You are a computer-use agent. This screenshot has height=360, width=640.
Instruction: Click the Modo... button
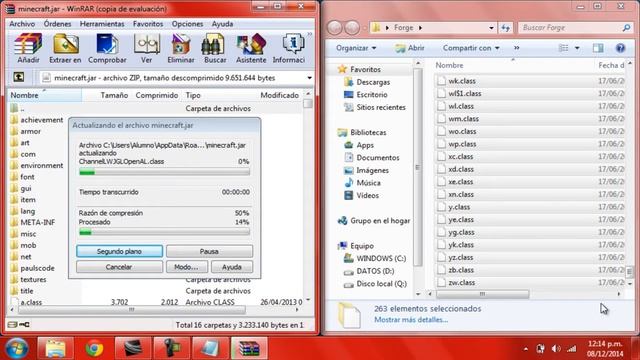186,267
